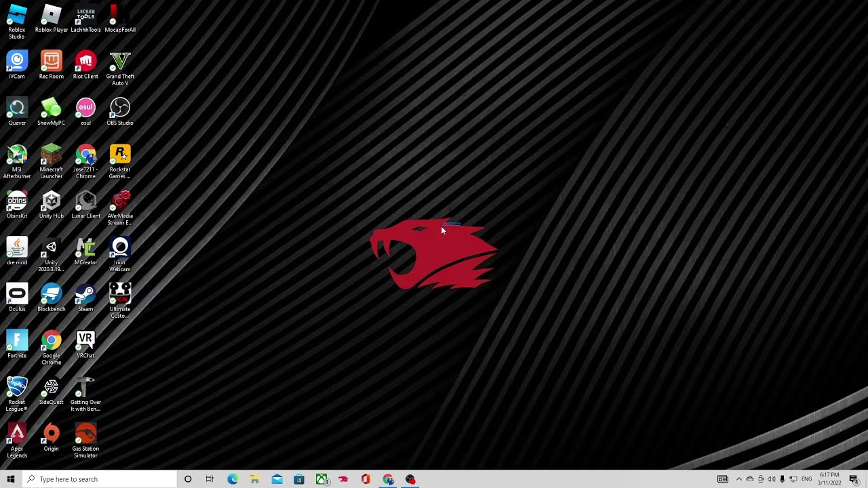Screen dimensions: 868x488
Task: Select the ObinsKit desktop icon
Action: pyautogui.click(x=17, y=205)
